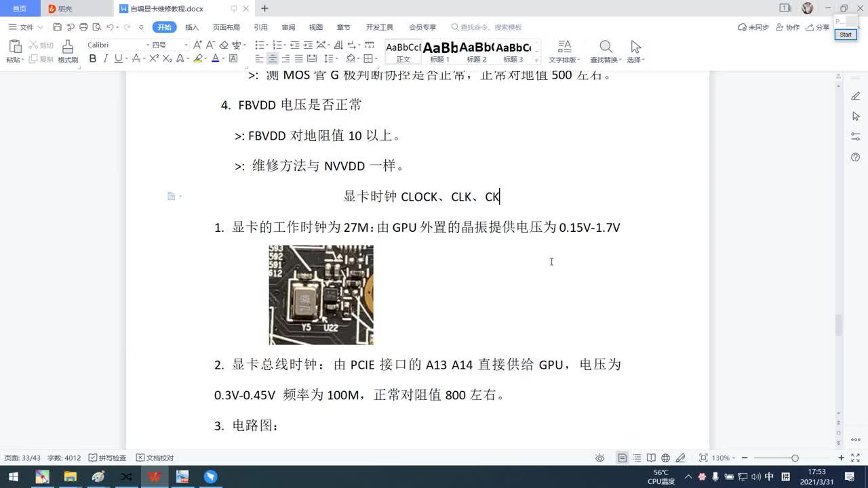Image resolution: width=868 pixels, height=488 pixels.
Task: Justify the paragraph text
Action: (x=298, y=59)
